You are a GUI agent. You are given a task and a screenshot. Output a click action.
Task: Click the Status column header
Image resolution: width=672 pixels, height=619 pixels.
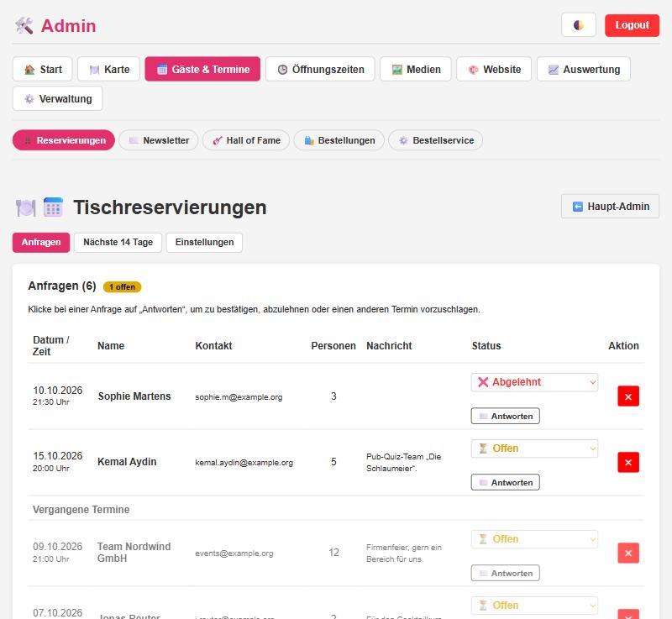[486, 346]
